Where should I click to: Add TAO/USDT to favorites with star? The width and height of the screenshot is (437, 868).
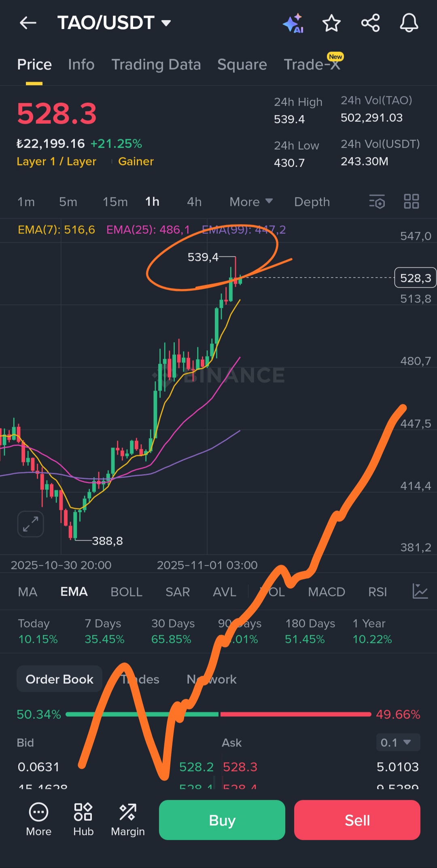[x=331, y=23]
